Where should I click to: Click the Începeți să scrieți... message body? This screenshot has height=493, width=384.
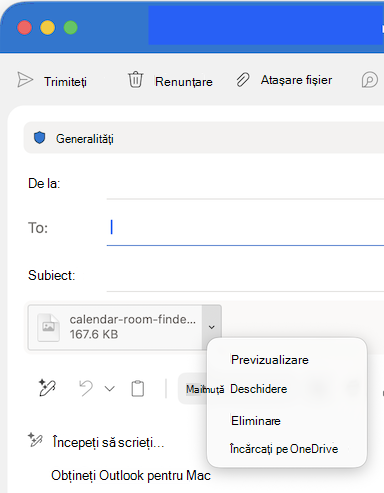tap(109, 443)
